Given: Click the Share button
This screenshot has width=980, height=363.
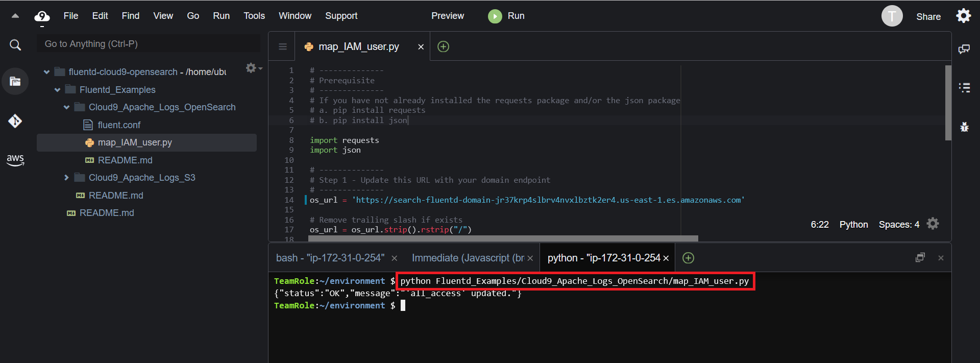Looking at the screenshot, I should [928, 17].
